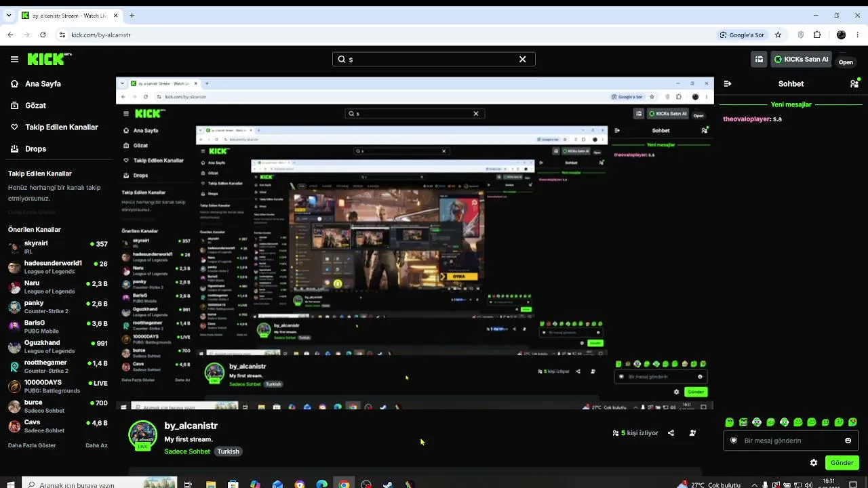The image size is (868, 488).
Task: Open Chrome extensions puzzle menu
Action: 817,35
